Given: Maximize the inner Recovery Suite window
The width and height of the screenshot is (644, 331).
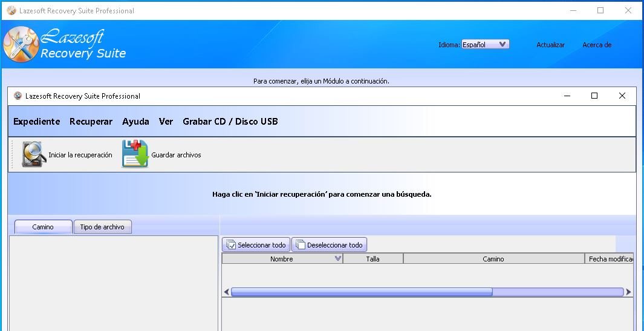Looking at the screenshot, I should click(594, 96).
